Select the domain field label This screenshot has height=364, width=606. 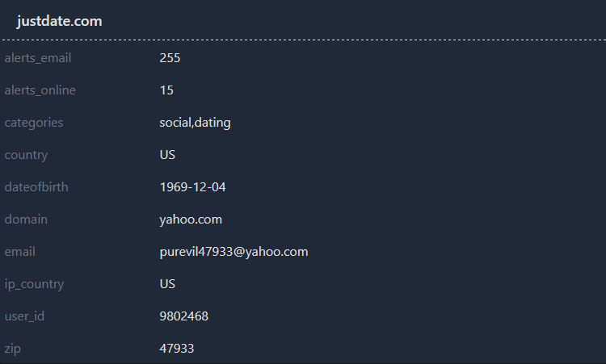click(27, 220)
